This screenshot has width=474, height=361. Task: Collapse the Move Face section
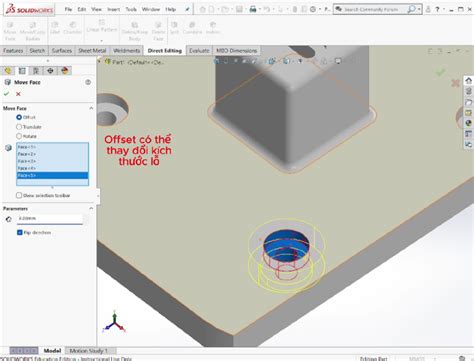click(x=91, y=108)
